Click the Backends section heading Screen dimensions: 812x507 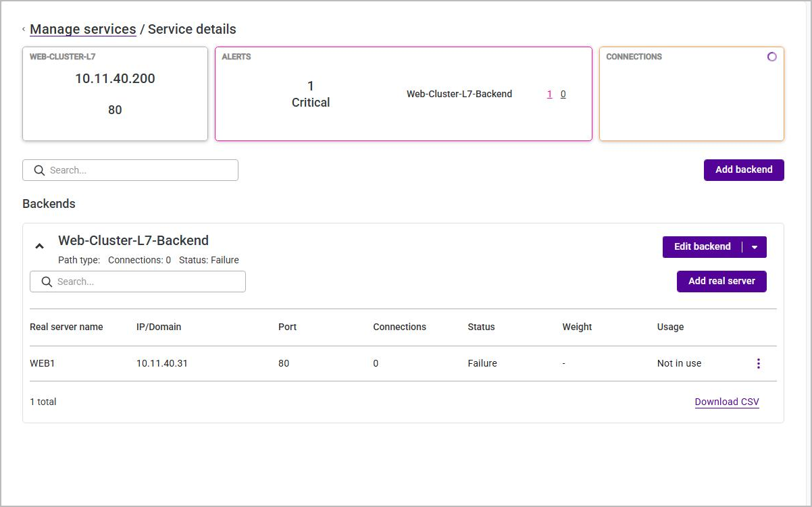[49, 203]
